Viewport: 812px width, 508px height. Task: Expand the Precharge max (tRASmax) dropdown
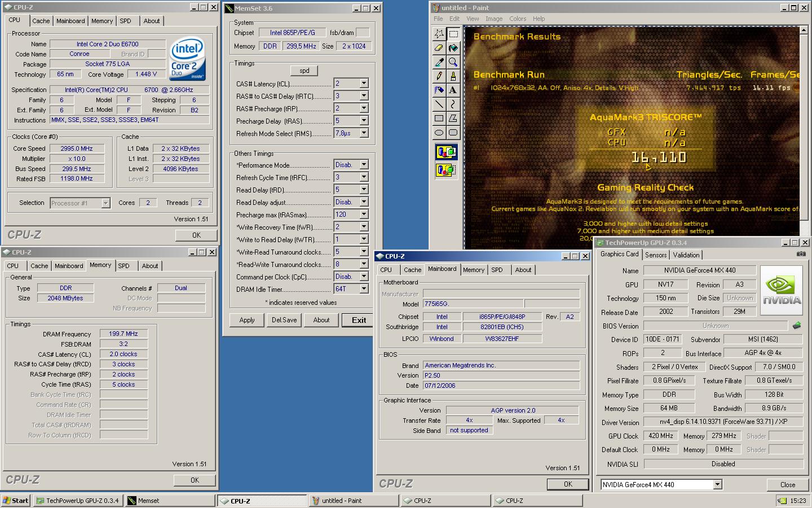364,214
